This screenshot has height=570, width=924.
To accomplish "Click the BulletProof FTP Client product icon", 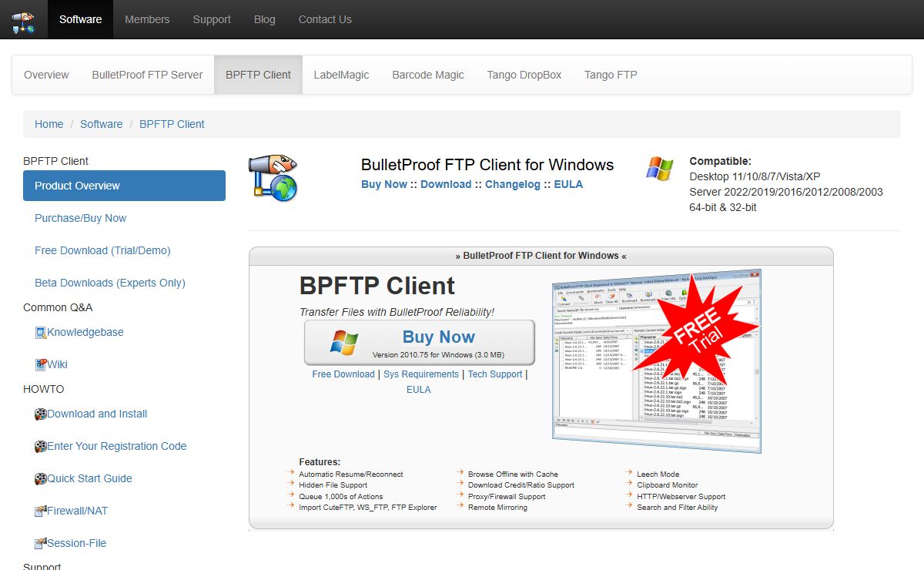I will pyautogui.click(x=273, y=177).
